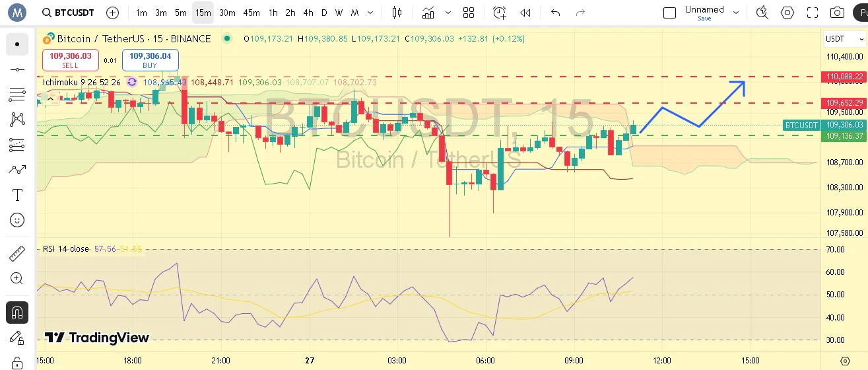Switch to the 2h timeframe

pyautogui.click(x=290, y=13)
